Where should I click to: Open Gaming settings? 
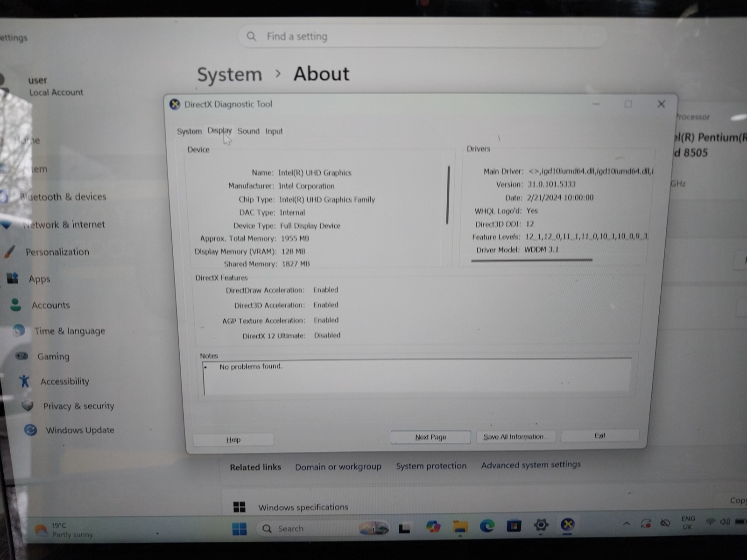click(x=53, y=357)
